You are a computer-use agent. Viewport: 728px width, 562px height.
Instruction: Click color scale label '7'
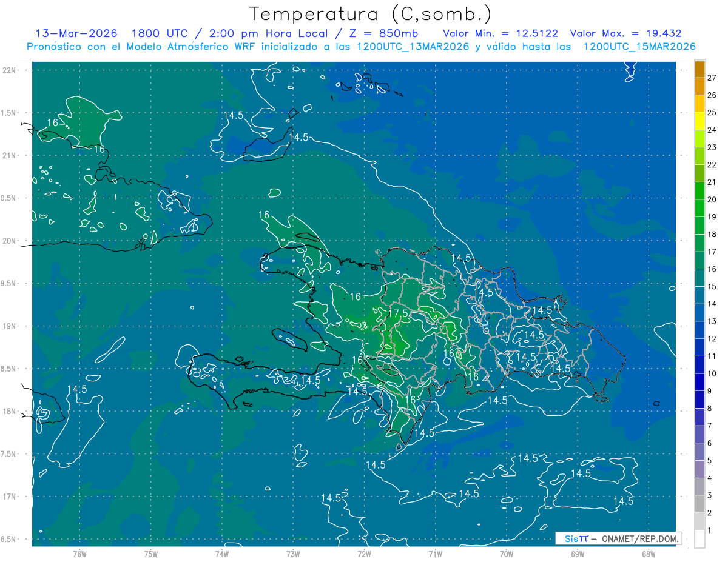(710, 426)
